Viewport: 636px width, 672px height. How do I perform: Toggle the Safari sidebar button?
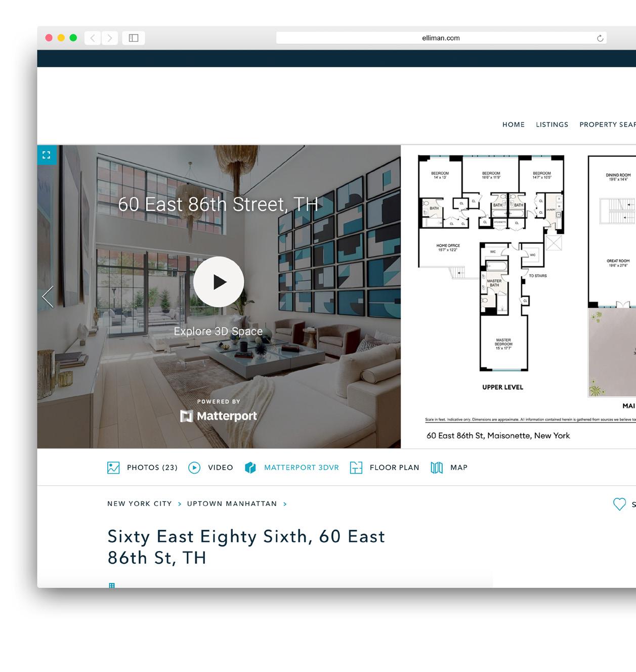click(x=134, y=38)
